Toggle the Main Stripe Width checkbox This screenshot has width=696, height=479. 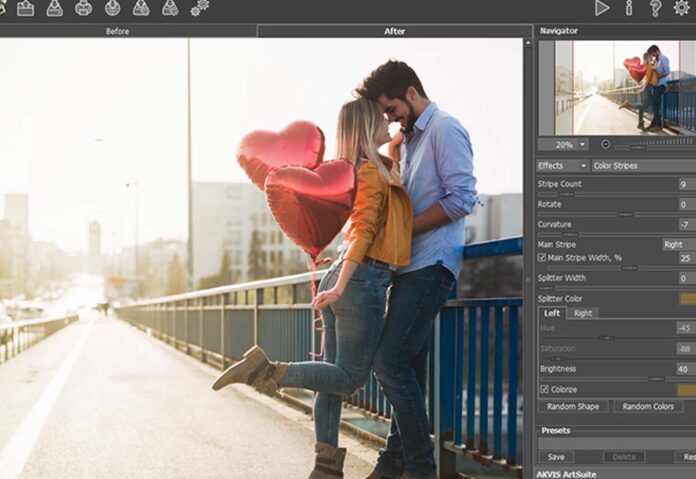tap(542, 258)
